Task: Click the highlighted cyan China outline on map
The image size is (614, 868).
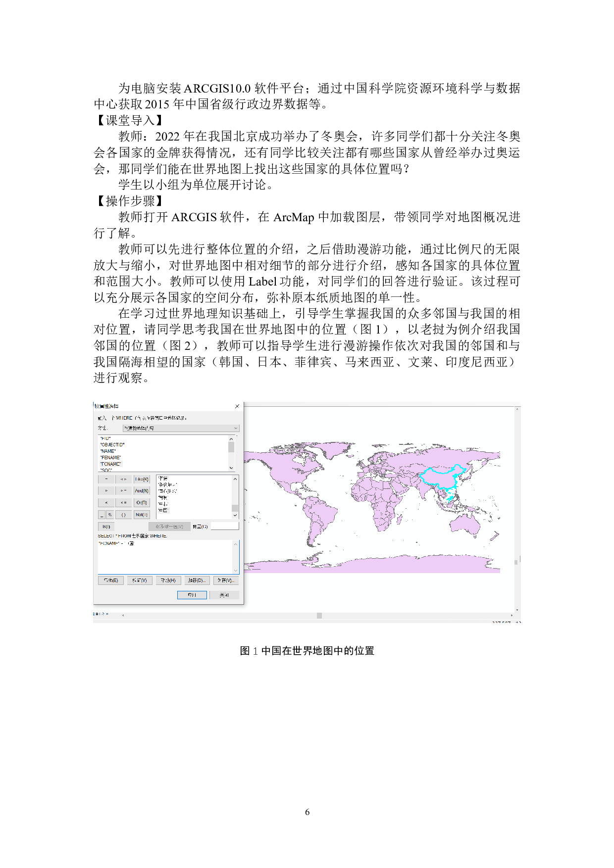Action: click(x=443, y=479)
